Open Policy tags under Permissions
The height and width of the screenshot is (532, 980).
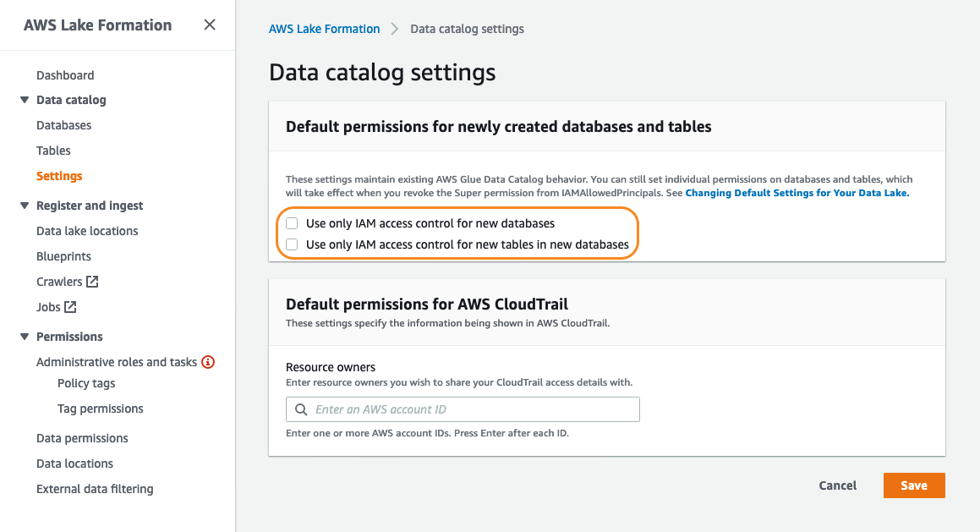(86, 383)
